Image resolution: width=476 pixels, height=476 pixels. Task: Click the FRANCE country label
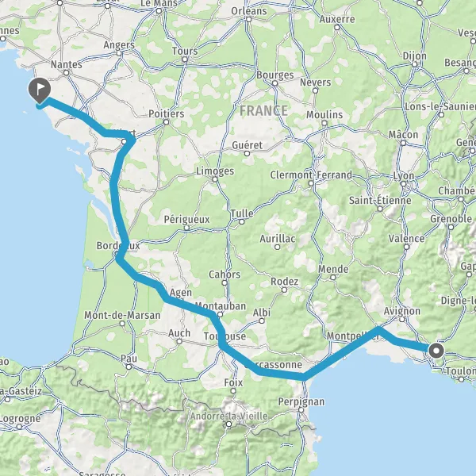coord(263,110)
